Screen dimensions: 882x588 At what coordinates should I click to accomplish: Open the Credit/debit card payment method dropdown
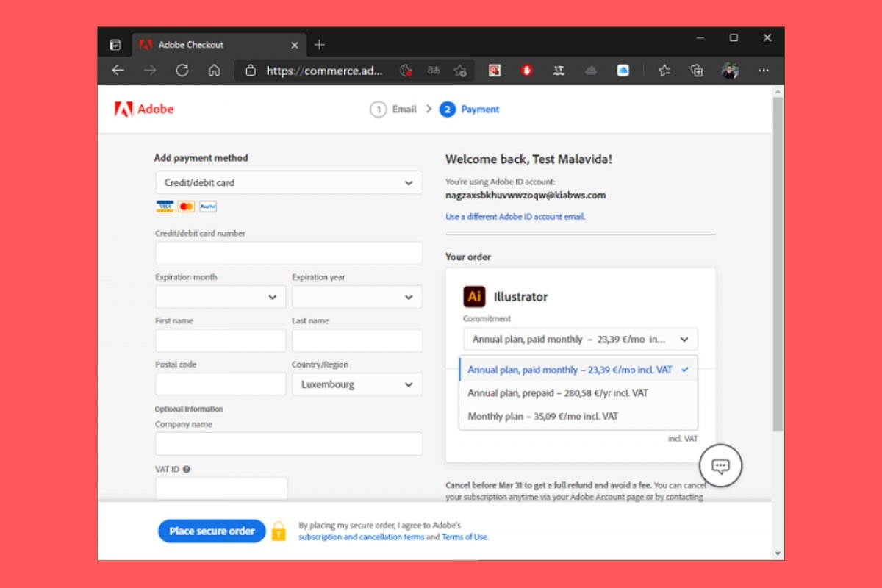289,182
